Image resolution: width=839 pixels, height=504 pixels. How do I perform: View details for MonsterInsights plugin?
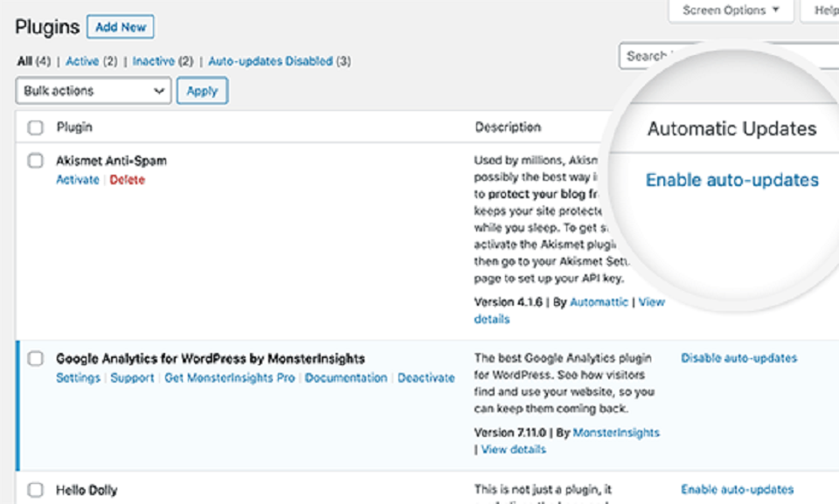(514, 450)
